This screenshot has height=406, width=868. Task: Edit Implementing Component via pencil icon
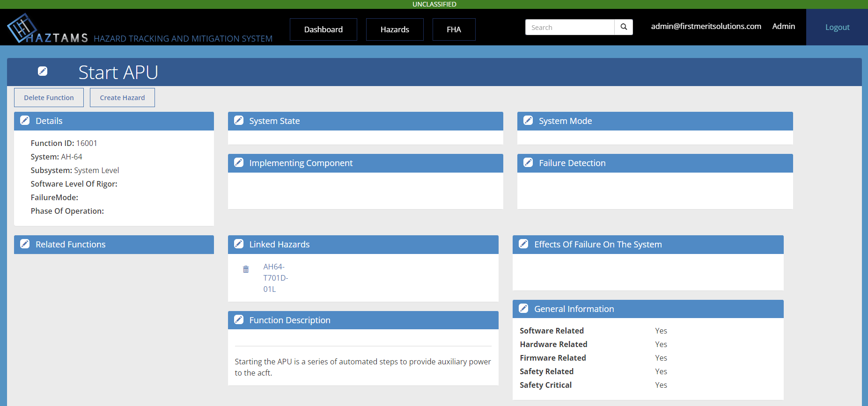click(239, 162)
